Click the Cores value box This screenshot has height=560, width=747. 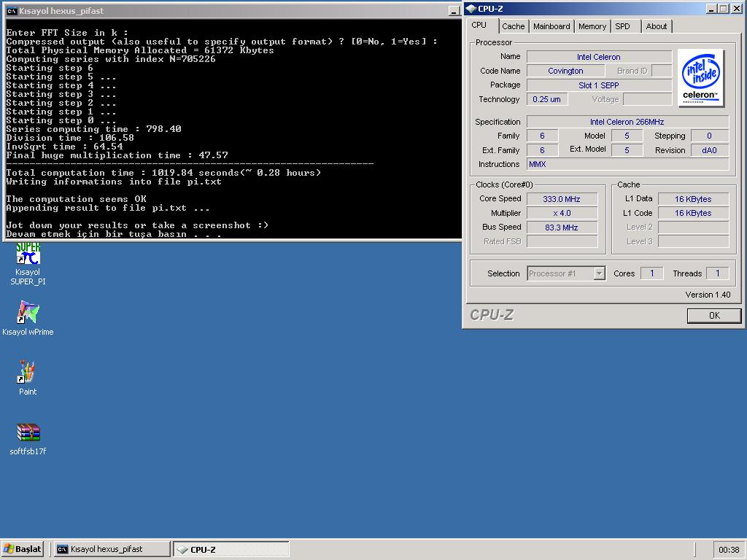tap(651, 273)
